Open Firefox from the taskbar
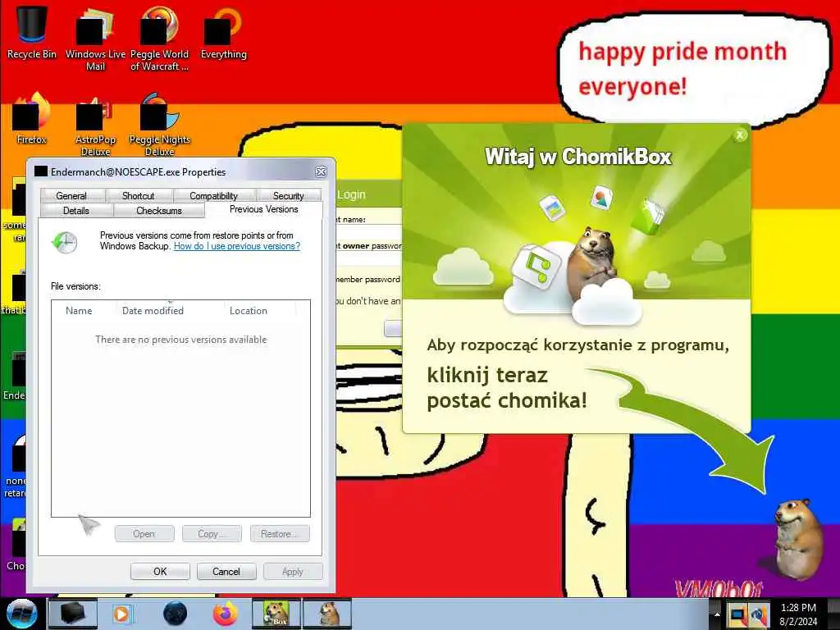The height and width of the screenshot is (630, 840). 226,614
